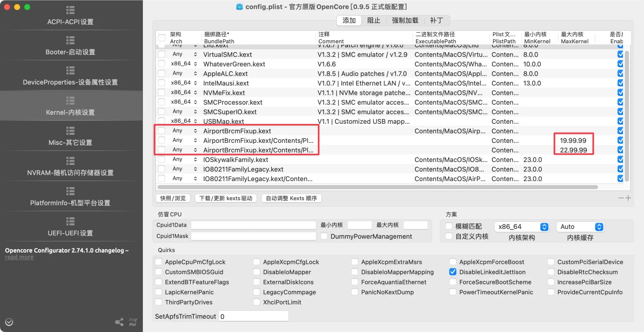Click 下载/更新 kexts 驱动 button
This screenshot has width=644, height=332.
click(x=226, y=198)
